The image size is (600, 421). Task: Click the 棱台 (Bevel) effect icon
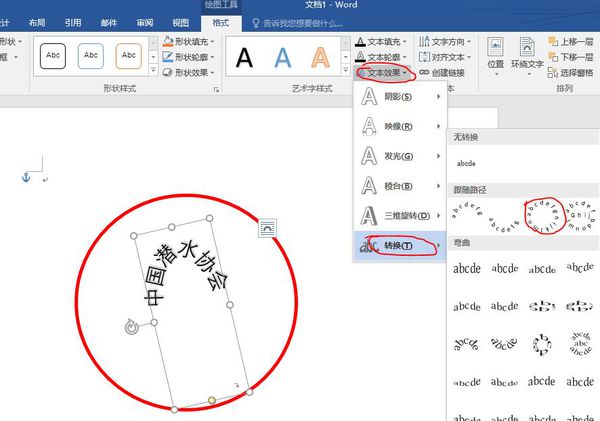(x=369, y=186)
